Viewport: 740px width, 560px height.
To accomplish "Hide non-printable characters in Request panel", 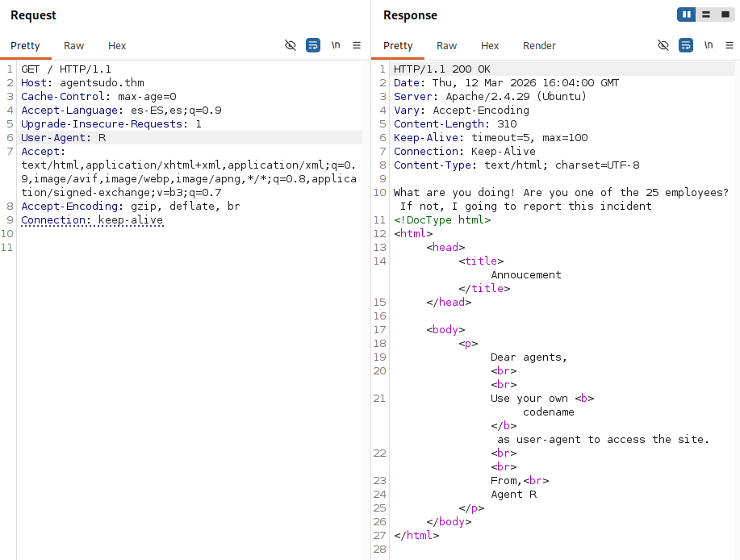I will [291, 45].
